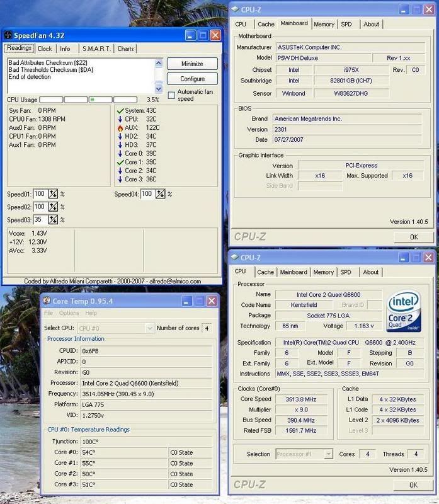Adjust the Speed02 spinner arrows
Screen dimensions: 439x504
tap(53, 207)
